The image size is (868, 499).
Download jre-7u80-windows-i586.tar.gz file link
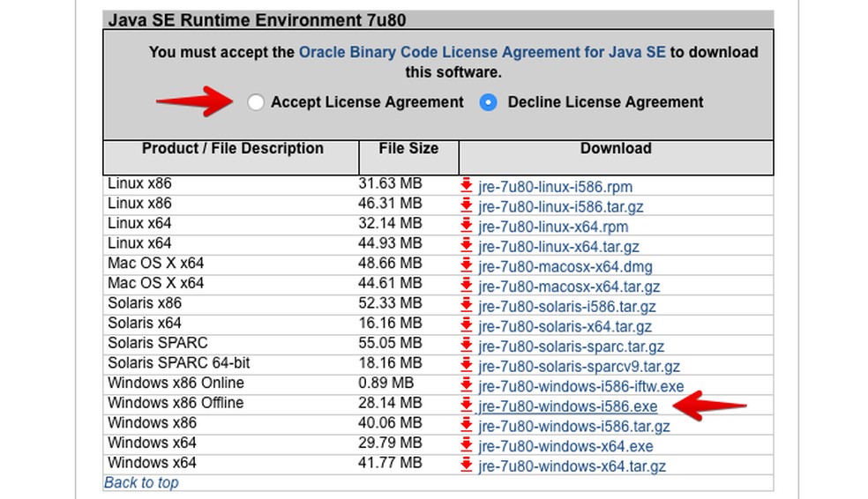[573, 427]
